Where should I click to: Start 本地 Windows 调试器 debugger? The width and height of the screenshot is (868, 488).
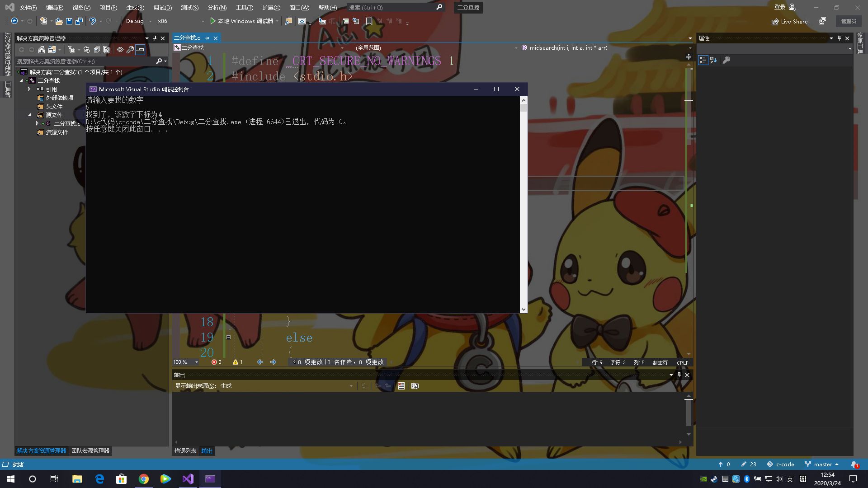pyautogui.click(x=241, y=21)
